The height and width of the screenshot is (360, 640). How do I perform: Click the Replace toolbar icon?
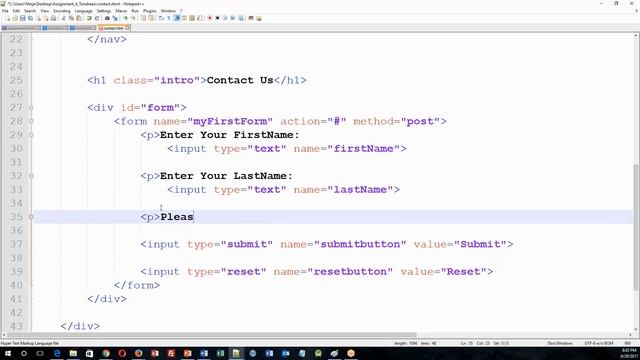115,18
